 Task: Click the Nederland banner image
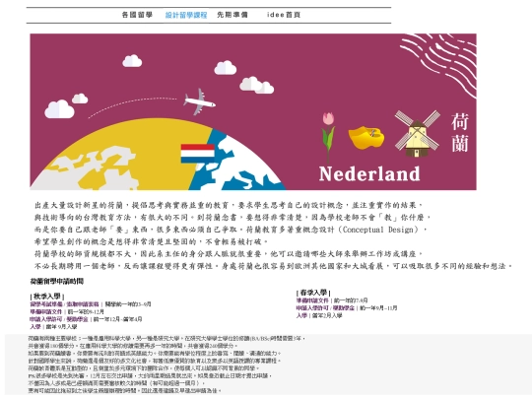[253, 111]
